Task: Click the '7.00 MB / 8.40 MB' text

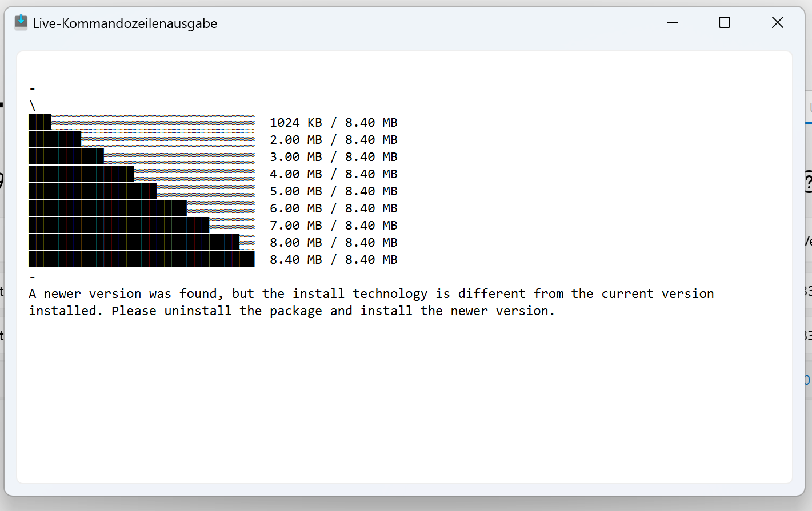Action: (x=334, y=226)
